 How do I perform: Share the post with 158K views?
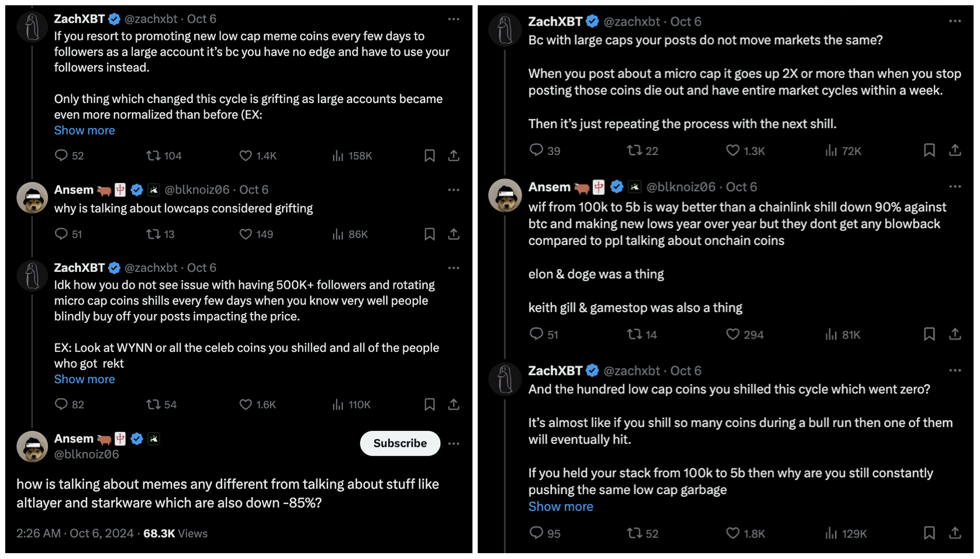tap(454, 156)
